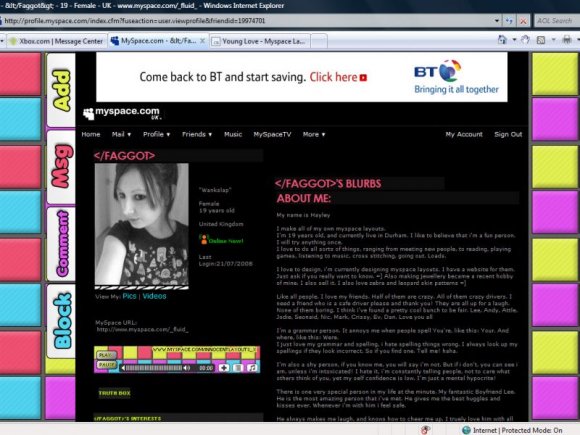Expand the Friends menu
Viewport: 580px width, 435px height.
click(x=197, y=134)
